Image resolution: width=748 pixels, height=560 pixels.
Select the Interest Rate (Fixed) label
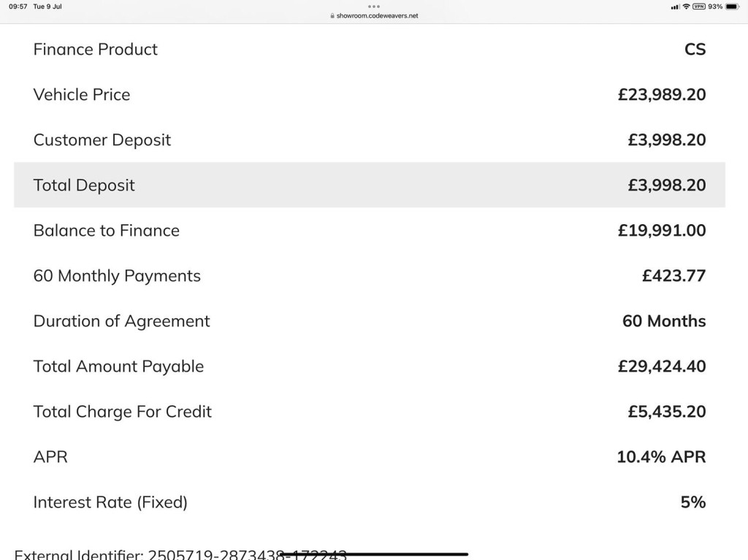(110, 502)
